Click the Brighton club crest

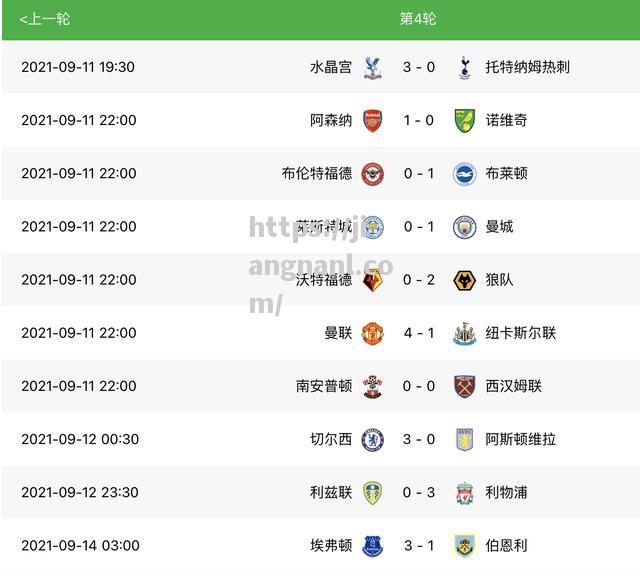[x=464, y=174]
